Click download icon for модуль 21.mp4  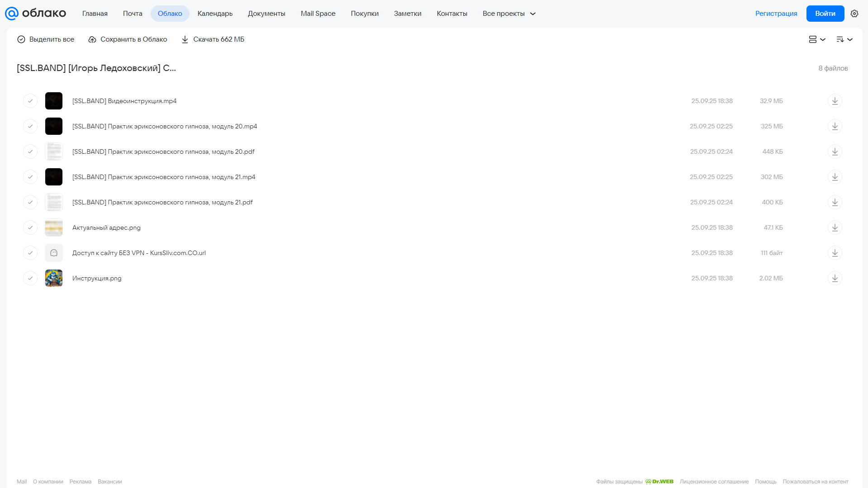click(x=835, y=177)
